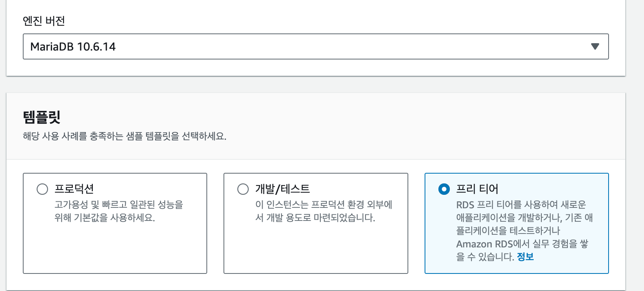Viewport: 644px width, 291px height.
Task: Open the 정보 link in 프리 티어 card
Action: [x=525, y=257]
